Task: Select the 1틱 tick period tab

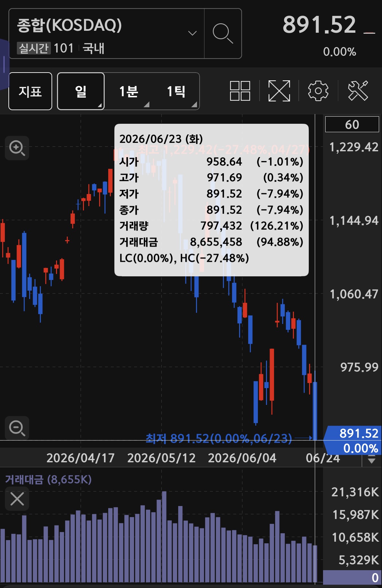Action: click(x=176, y=91)
